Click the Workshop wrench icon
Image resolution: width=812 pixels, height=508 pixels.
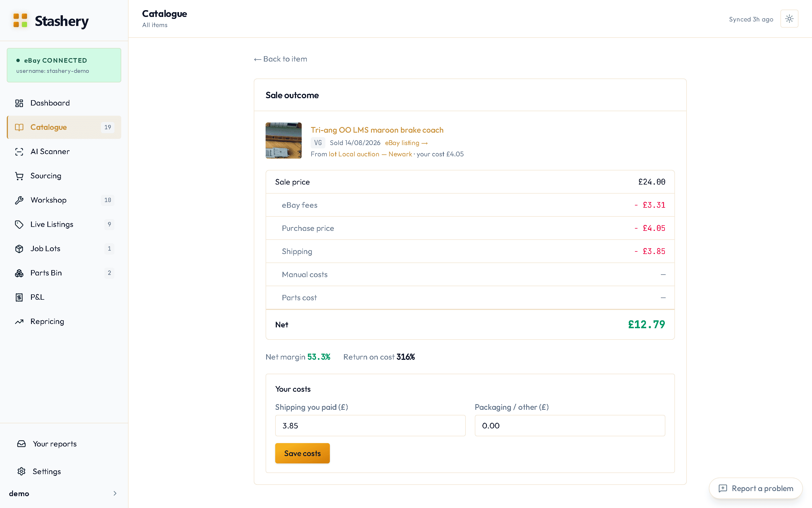tap(19, 200)
